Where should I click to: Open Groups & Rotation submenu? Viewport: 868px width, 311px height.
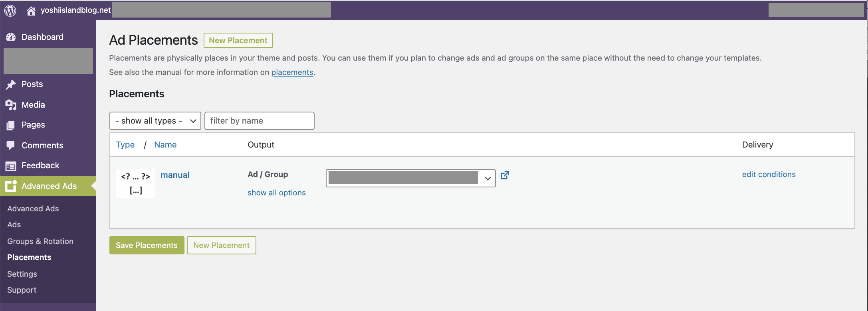pyautogui.click(x=40, y=242)
